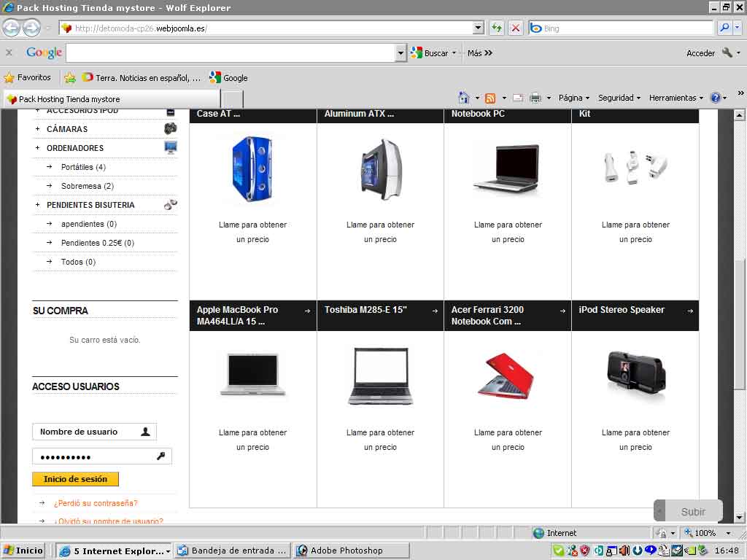Click the Google toolbar search field
This screenshot has width=747, height=560.
[x=231, y=52]
